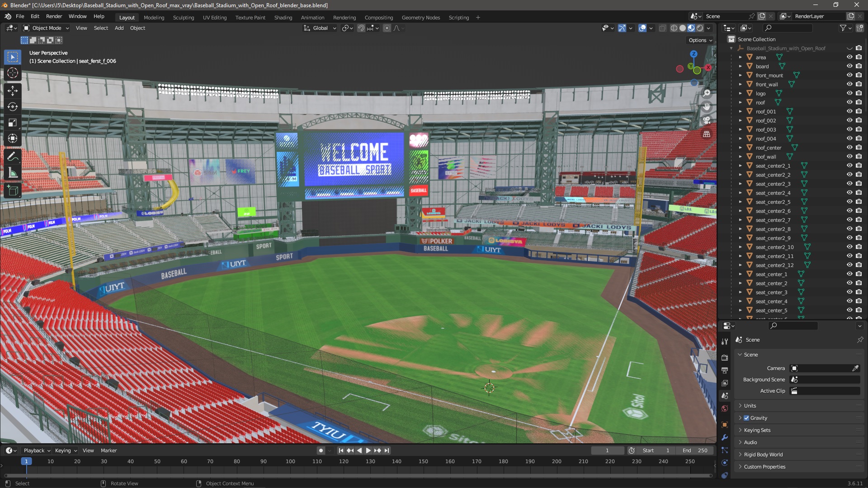Open the Add menu in viewport header
Screen dimensions: 868x488
coord(119,28)
